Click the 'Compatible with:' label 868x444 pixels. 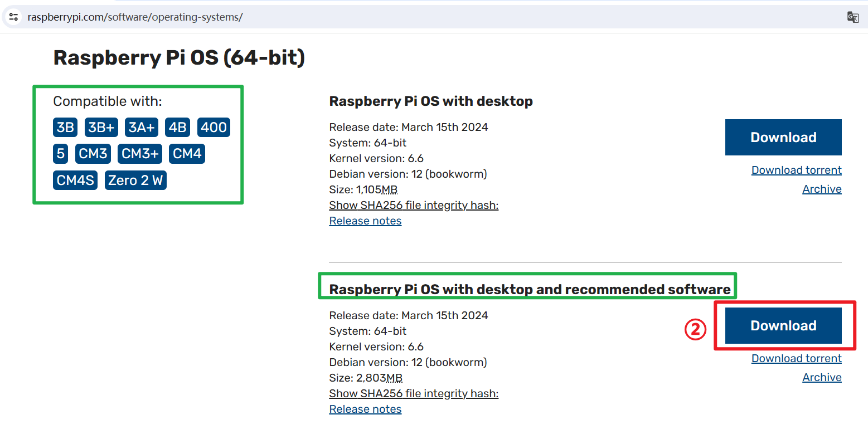[x=108, y=101]
